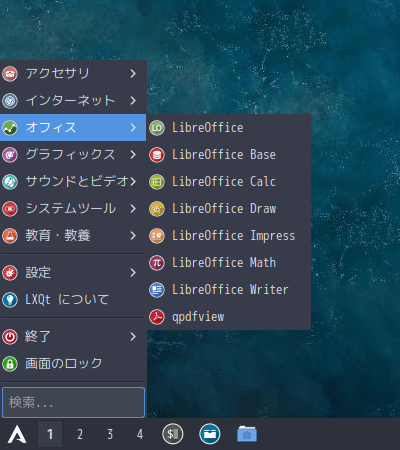This screenshot has width=400, height=450.
Task: Expand the インターネット submenu arrow
Action: [x=133, y=100]
